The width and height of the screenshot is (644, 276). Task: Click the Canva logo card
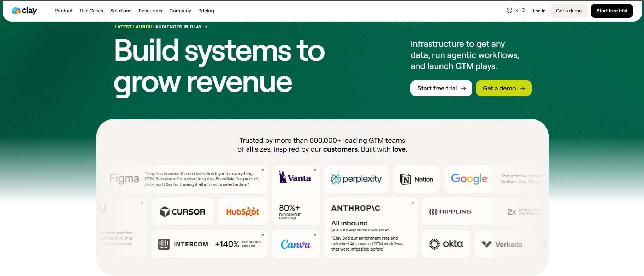296,244
